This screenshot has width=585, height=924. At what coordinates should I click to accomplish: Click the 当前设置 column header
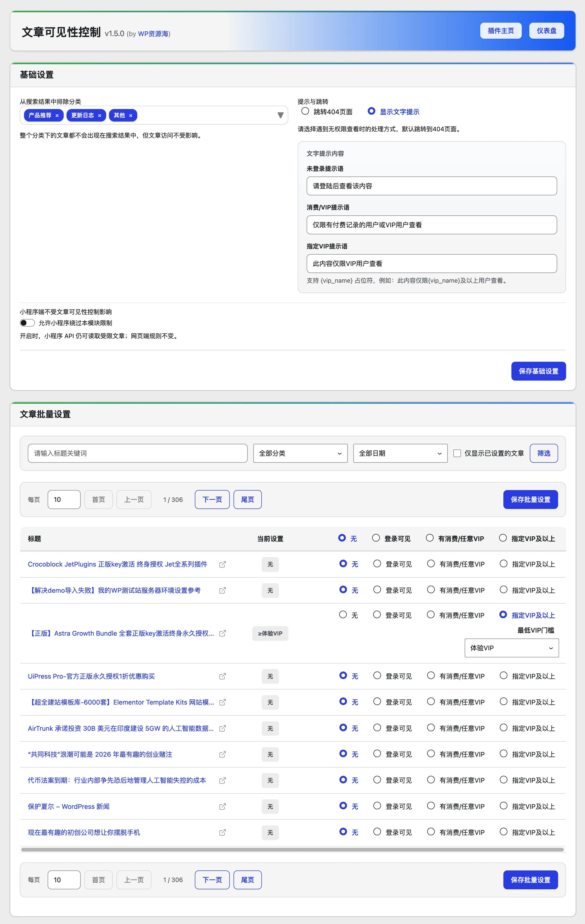270,539
